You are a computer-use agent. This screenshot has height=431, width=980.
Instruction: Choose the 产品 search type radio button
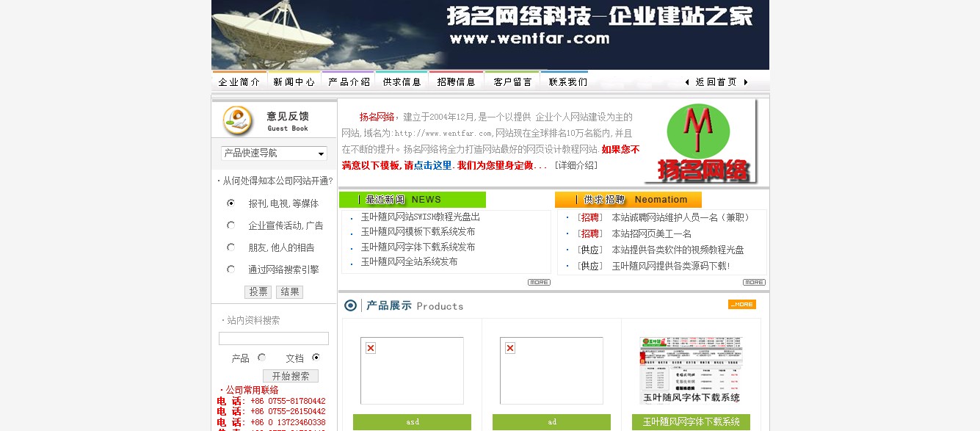tap(261, 358)
